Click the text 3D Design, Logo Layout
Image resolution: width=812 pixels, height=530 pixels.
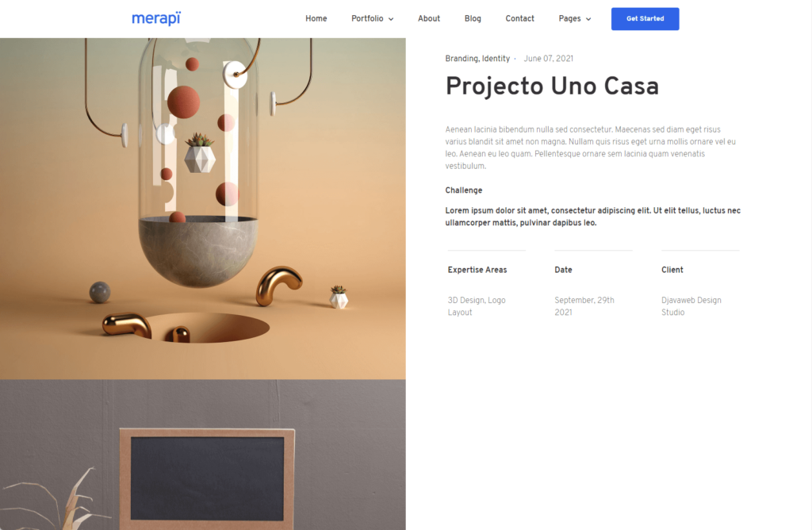pyautogui.click(x=477, y=306)
